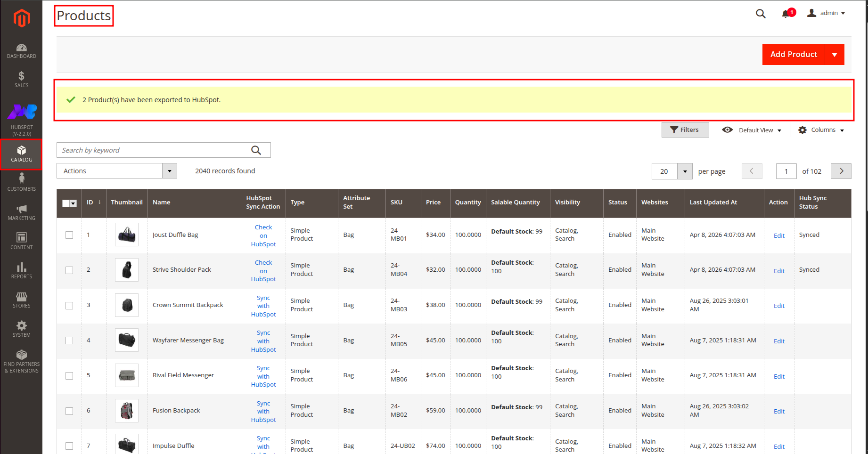Viewport: 868px width, 454px height.
Task: Open the Magento logo home icon
Action: coord(22,18)
